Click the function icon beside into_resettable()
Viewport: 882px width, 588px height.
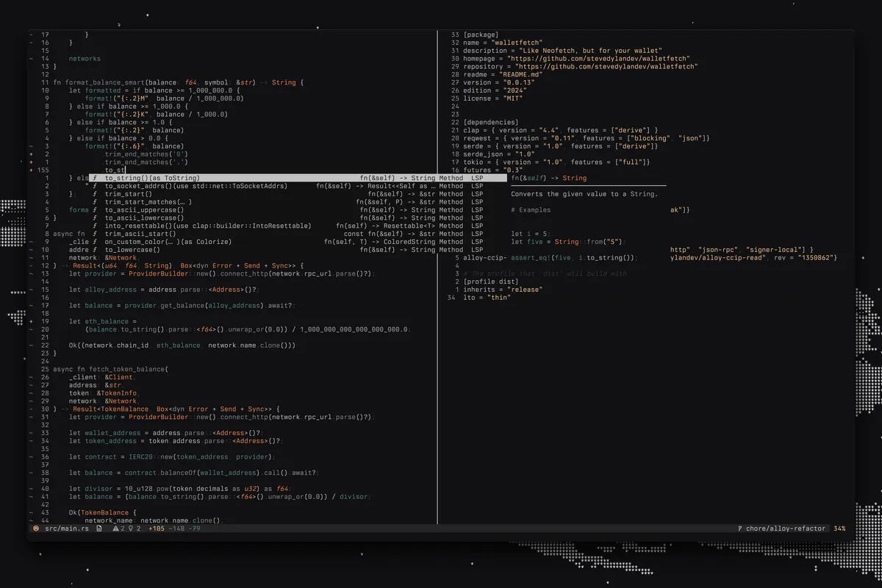pyautogui.click(x=96, y=226)
